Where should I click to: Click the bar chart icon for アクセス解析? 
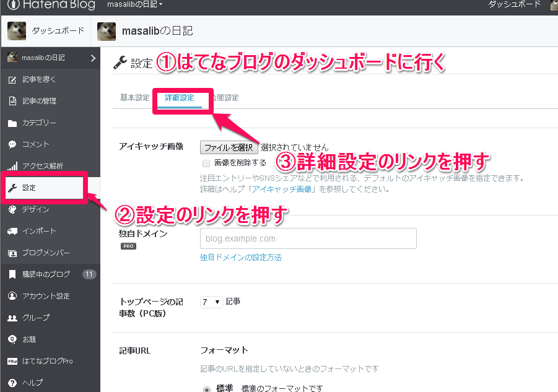click(x=12, y=166)
